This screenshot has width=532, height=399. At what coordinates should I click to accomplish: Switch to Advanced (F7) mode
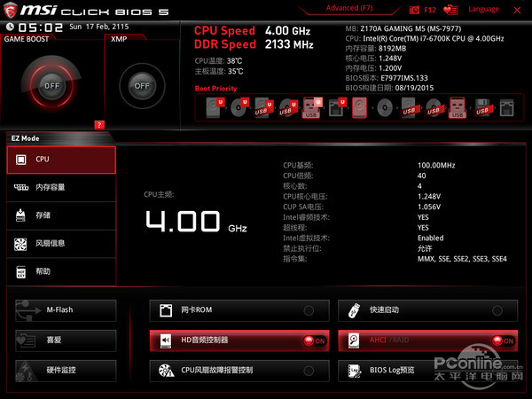(349, 8)
